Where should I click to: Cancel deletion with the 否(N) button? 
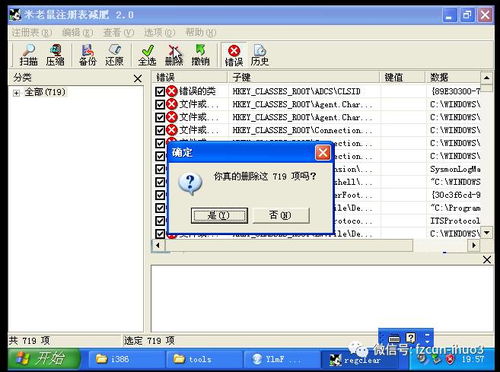(x=281, y=215)
